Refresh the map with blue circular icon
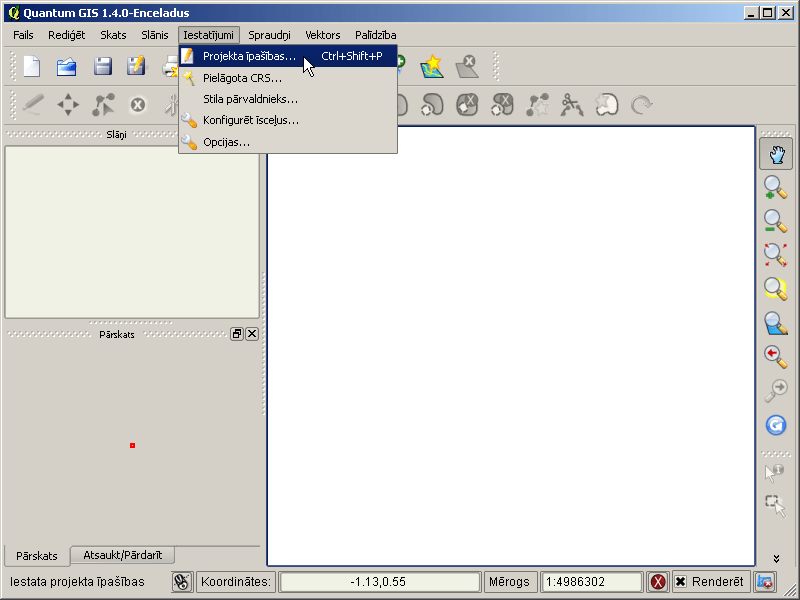 tap(776, 424)
